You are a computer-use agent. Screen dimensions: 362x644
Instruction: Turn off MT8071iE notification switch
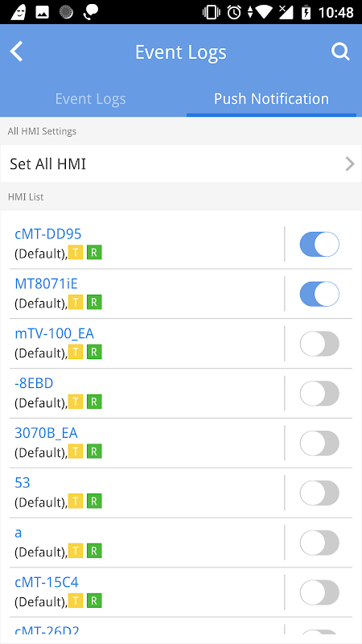pos(319,294)
